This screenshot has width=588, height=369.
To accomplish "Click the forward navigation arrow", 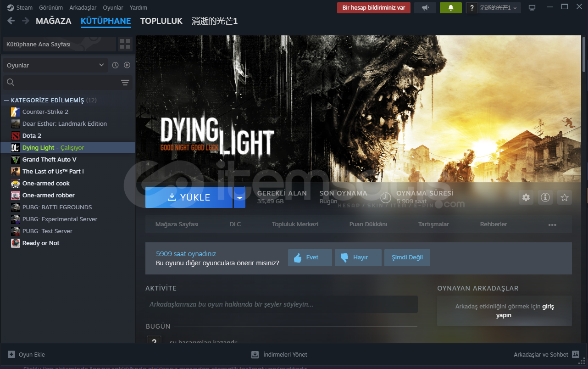I will coord(26,21).
